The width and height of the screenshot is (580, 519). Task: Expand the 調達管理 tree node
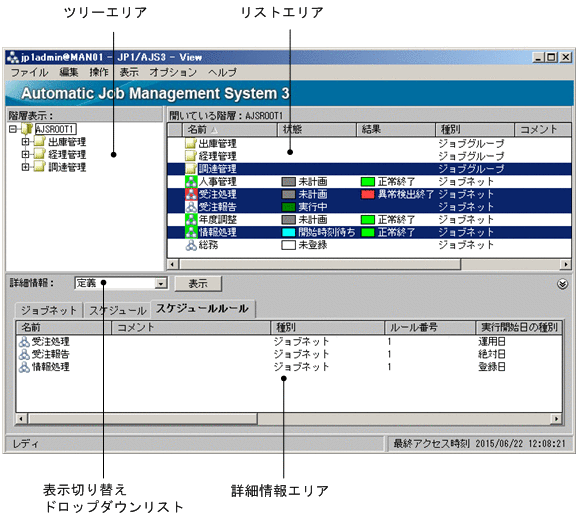(25, 167)
